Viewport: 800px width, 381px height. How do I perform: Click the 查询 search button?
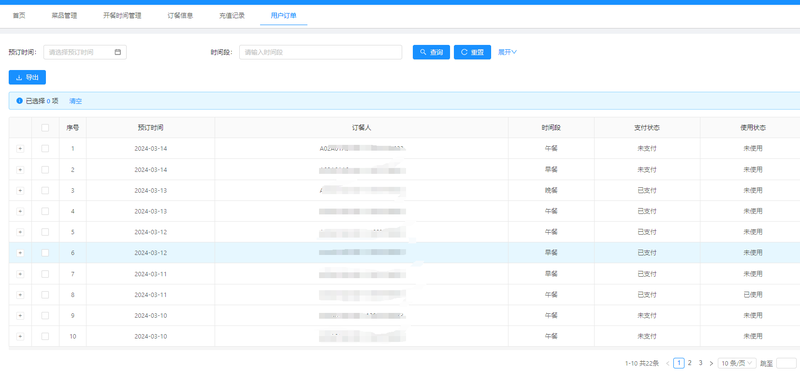pyautogui.click(x=431, y=52)
